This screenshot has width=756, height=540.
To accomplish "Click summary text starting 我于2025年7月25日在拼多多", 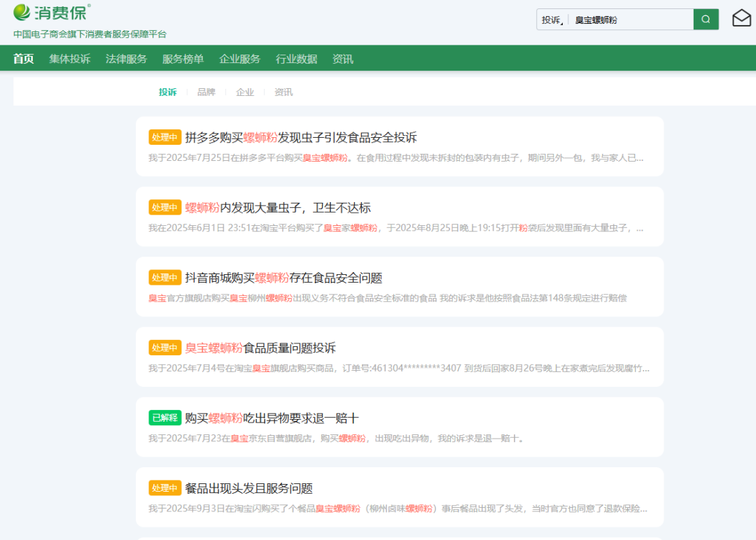I will (395, 158).
